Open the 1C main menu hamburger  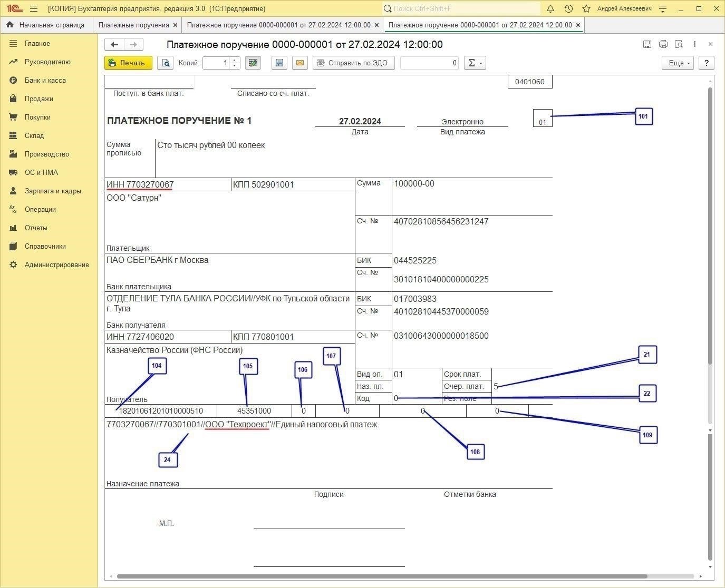[34, 8]
